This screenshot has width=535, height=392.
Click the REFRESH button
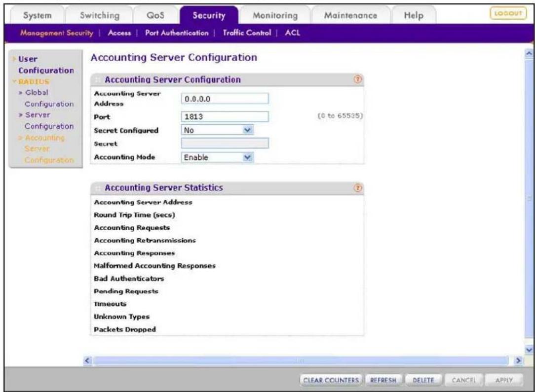coord(383,380)
